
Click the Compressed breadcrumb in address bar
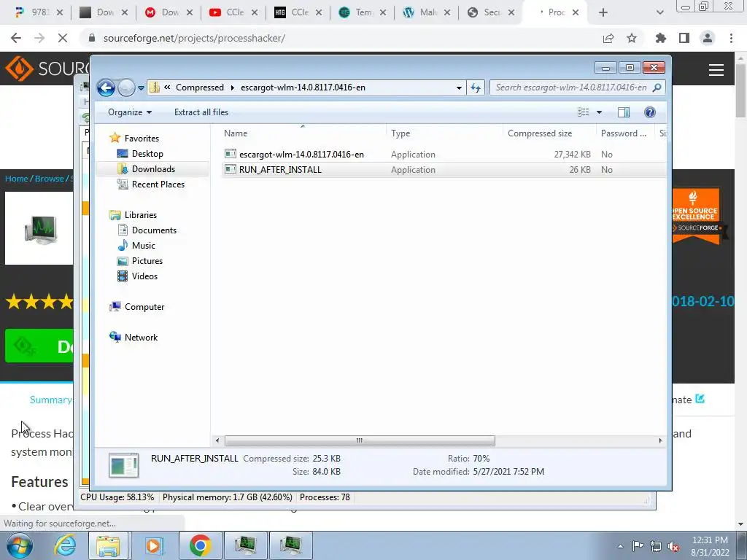coord(200,87)
